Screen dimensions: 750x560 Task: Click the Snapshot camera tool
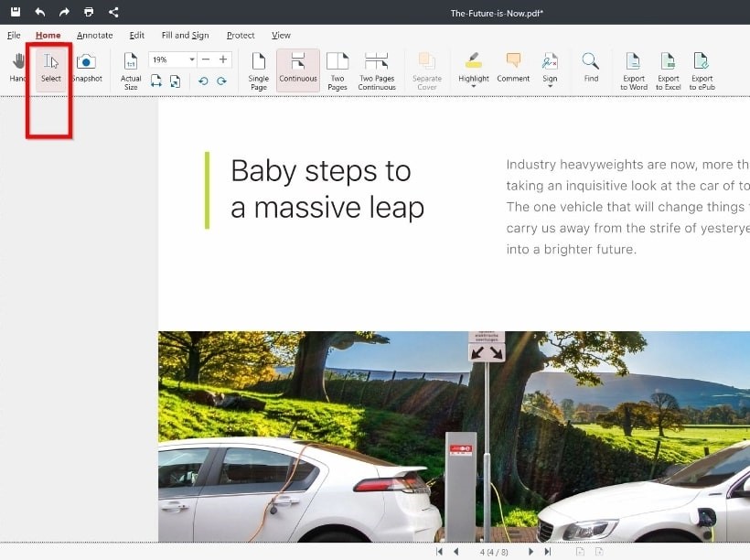[x=87, y=68]
